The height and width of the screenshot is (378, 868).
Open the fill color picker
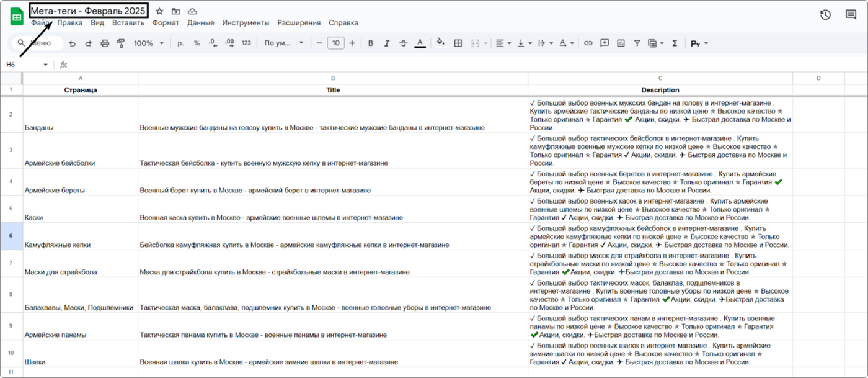pyautogui.click(x=441, y=43)
